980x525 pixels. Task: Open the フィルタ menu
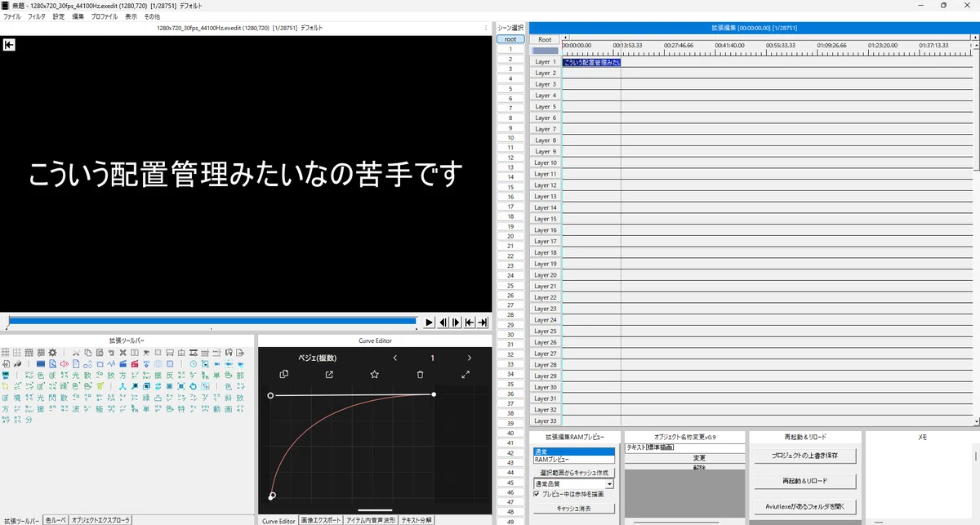pos(37,16)
